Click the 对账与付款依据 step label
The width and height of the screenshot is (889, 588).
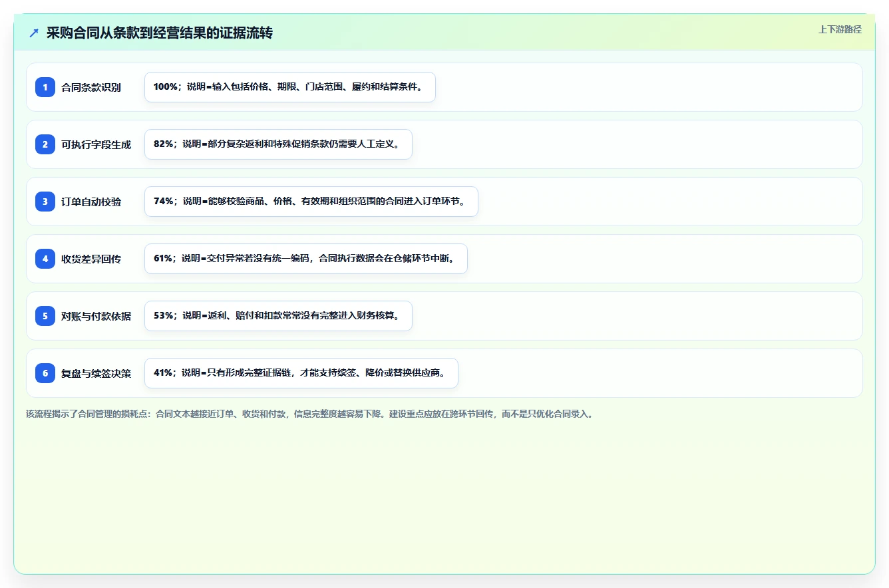tap(96, 316)
